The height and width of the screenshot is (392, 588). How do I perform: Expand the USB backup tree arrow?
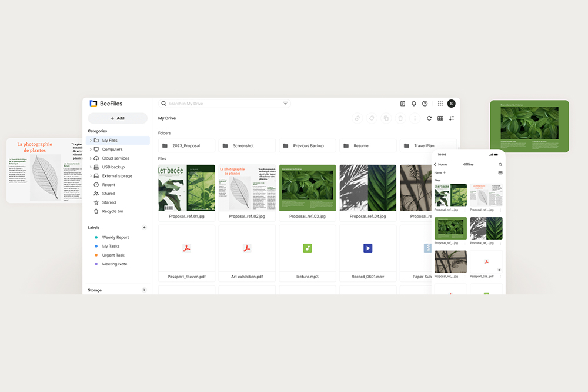[x=91, y=167]
